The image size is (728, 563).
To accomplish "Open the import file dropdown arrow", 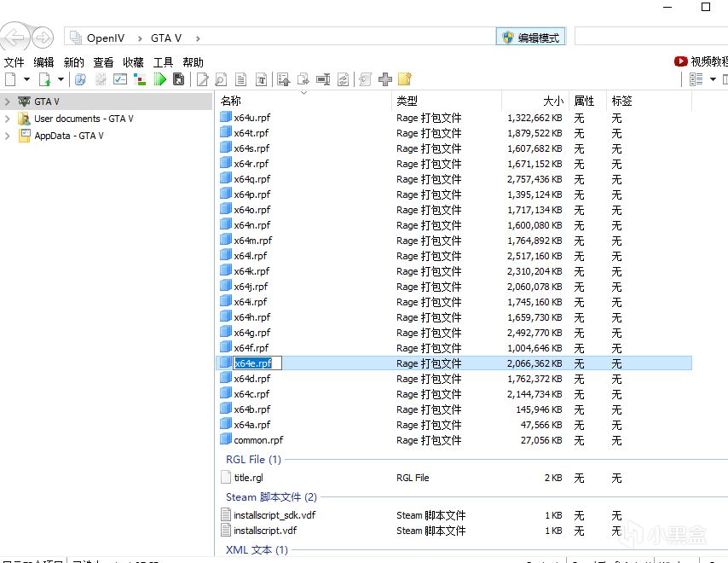I will pos(61,79).
